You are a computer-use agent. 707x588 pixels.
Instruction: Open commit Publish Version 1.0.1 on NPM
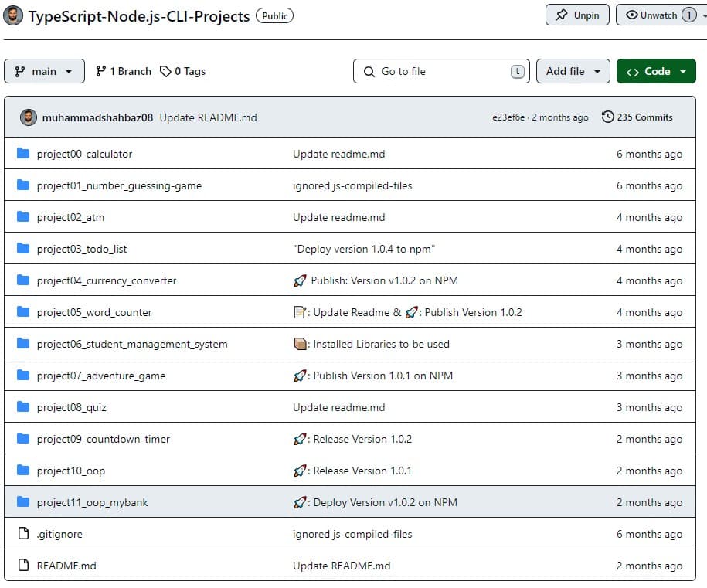[x=373, y=376]
